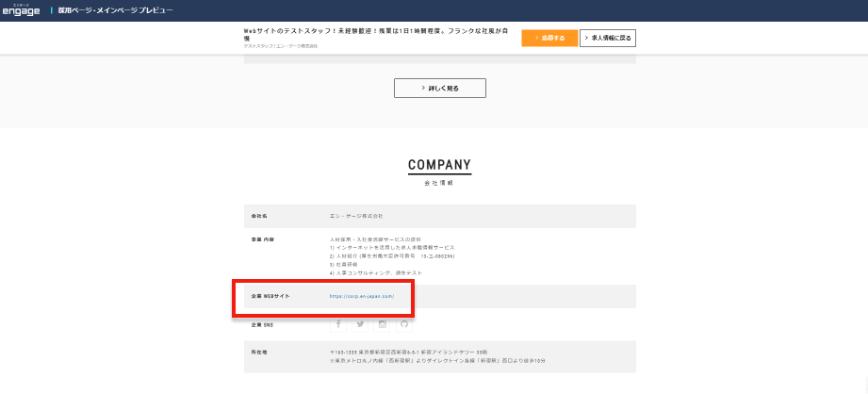Click the 会社情報 subtitle under COMPANY
Viewport: 868px width, 394px height.
pos(439,183)
